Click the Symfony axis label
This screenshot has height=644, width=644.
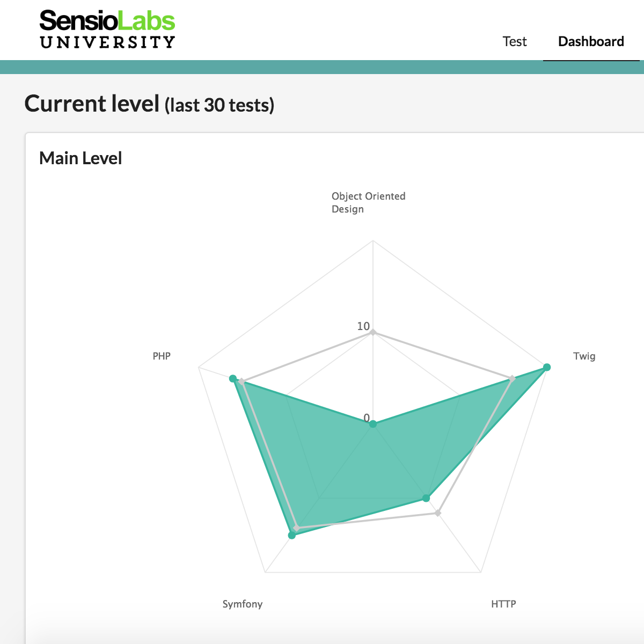[243, 604]
